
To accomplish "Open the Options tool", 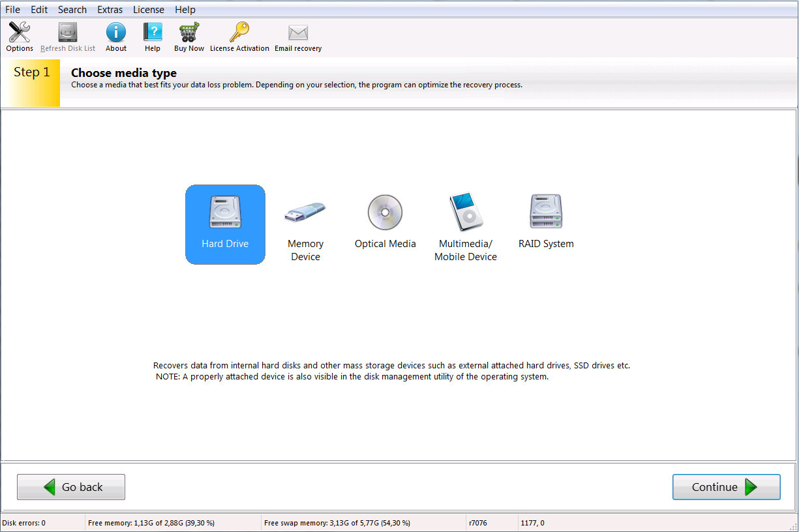I will (20, 37).
